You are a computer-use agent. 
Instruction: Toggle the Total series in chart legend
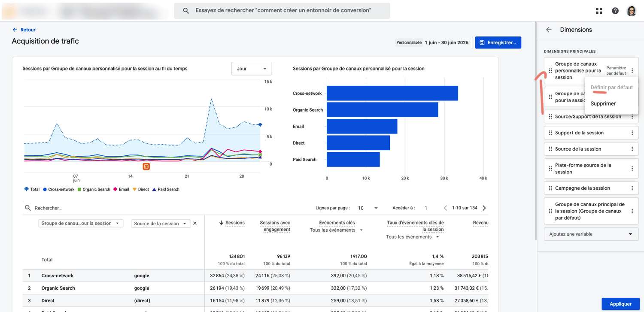coord(32,189)
